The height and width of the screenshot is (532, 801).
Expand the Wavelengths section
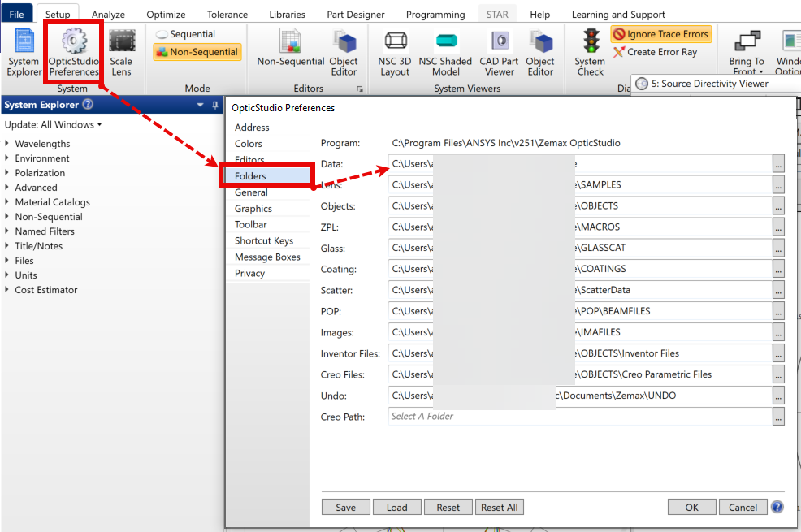point(6,144)
